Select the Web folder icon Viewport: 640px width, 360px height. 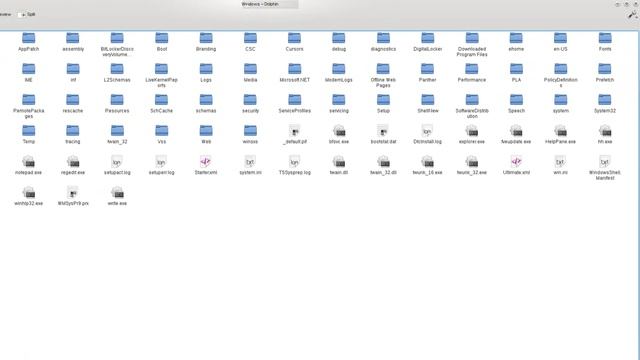(206, 131)
